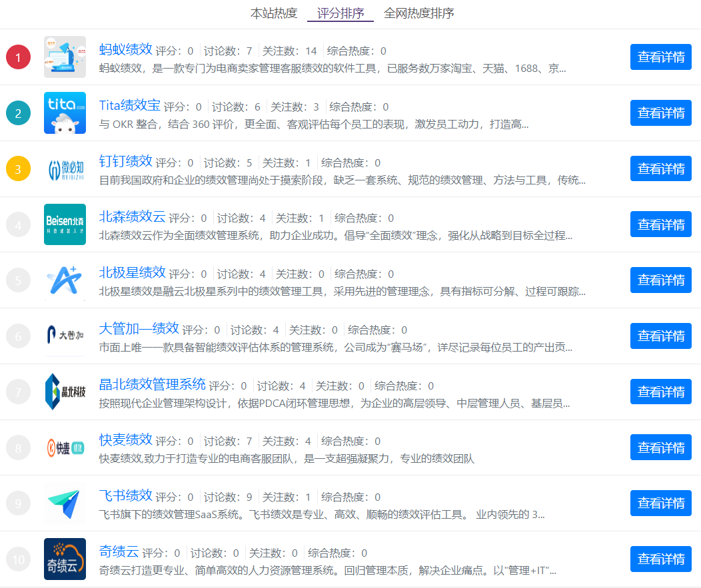
Task: Click the 快麦绩效 logo icon
Action: [65, 447]
